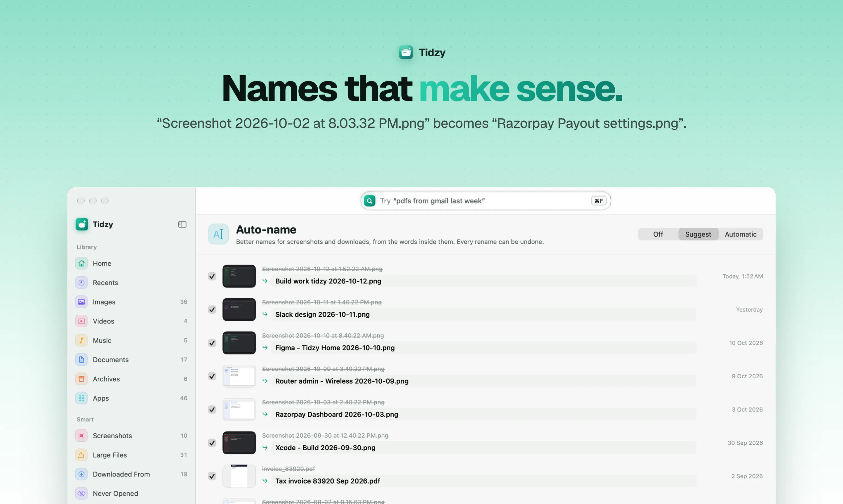Edit suggested name Slack design 2026-10-11.png
843x504 pixels.
[x=484, y=314]
